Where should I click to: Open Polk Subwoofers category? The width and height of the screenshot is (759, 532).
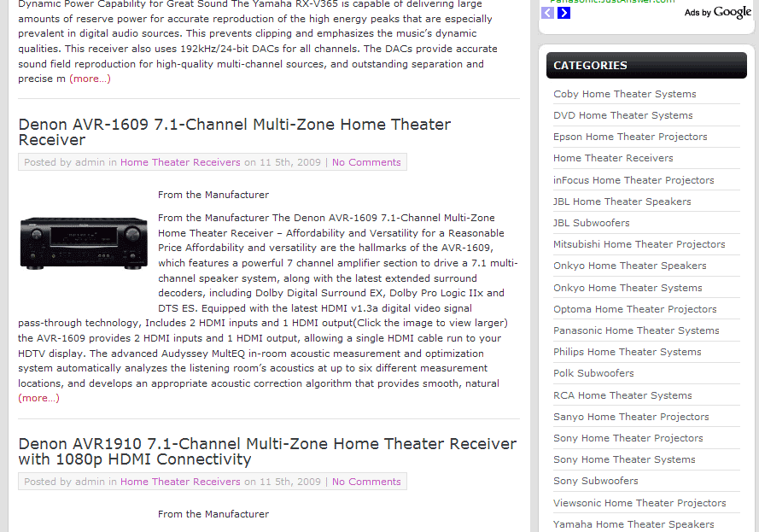(x=593, y=372)
